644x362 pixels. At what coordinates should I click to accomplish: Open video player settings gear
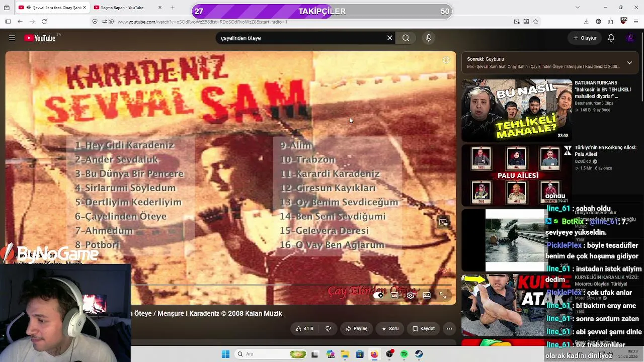[x=411, y=295]
